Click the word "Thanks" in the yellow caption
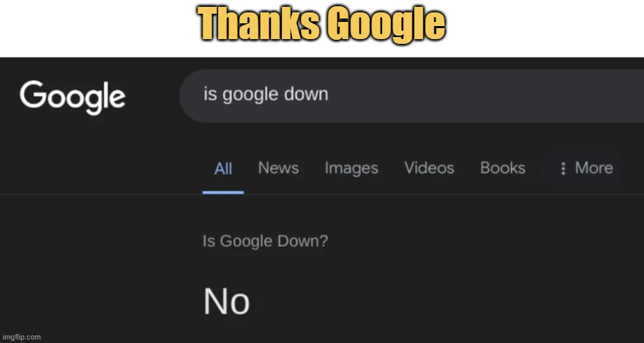 coord(259,23)
